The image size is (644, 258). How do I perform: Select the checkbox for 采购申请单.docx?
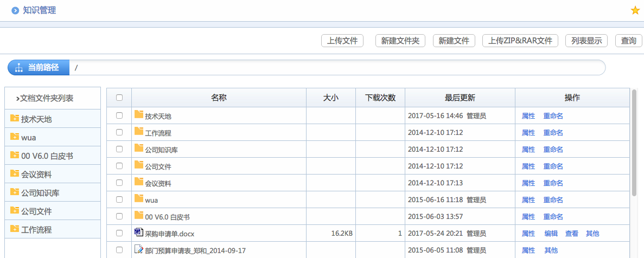[x=119, y=234]
